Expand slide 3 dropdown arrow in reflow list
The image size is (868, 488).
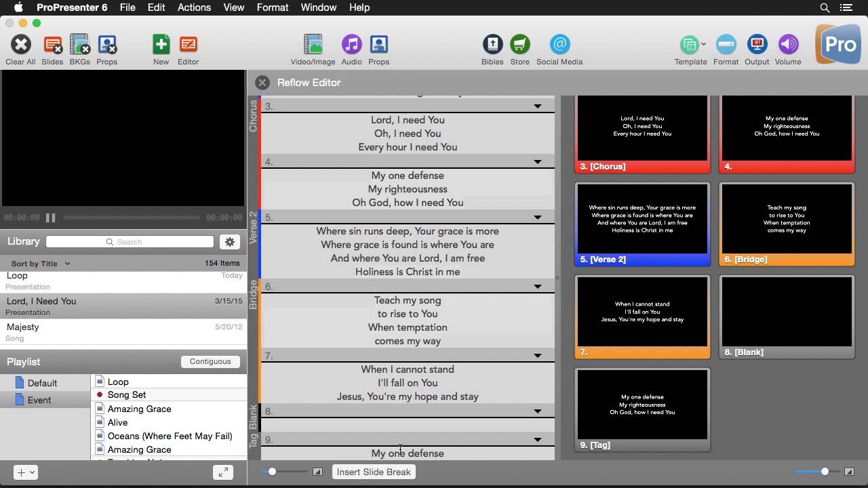(x=537, y=106)
